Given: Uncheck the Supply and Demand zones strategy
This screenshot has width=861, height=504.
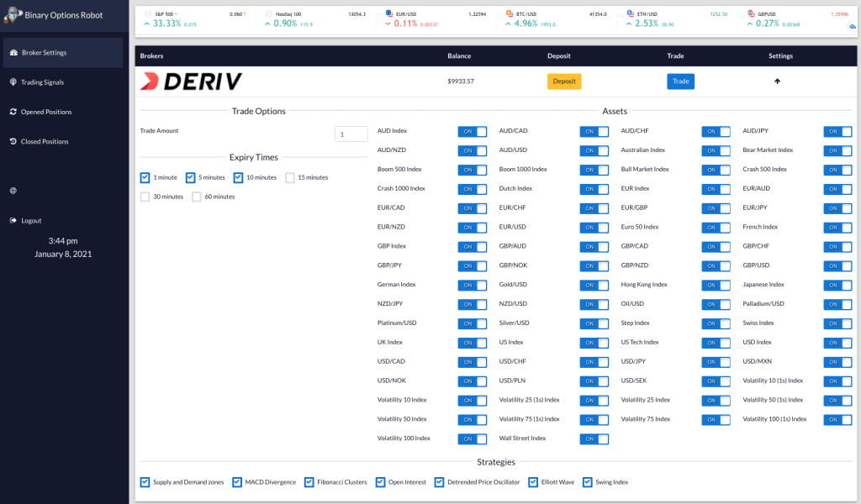Looking at the screenshot, I should coord(145,482).
